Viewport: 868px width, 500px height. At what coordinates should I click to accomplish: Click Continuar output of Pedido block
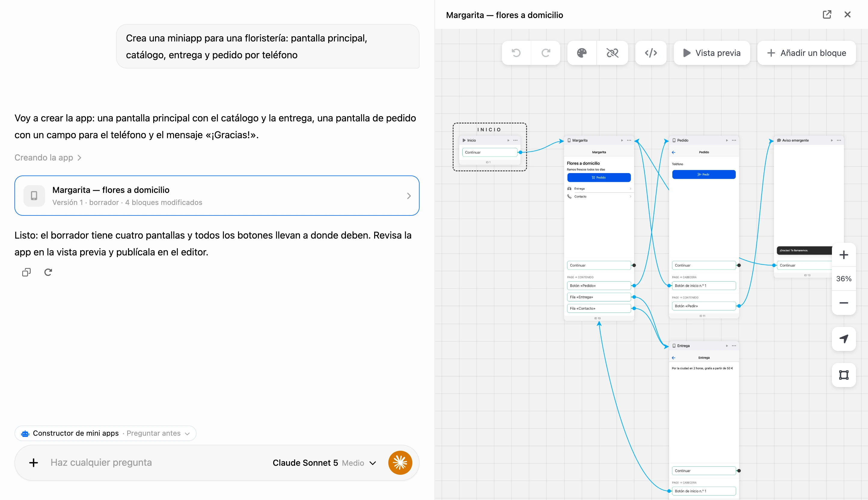point(704,265)
